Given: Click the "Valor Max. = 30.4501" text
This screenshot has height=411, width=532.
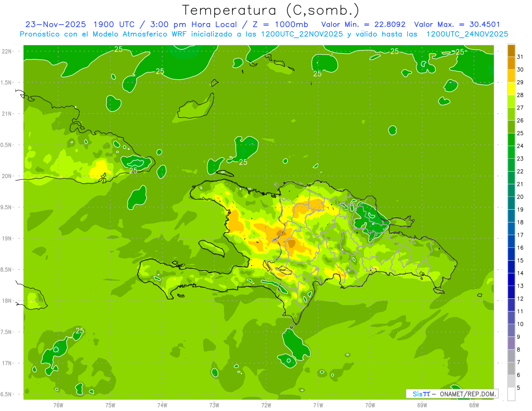Looking at the screenshot, I should [457, 24].
